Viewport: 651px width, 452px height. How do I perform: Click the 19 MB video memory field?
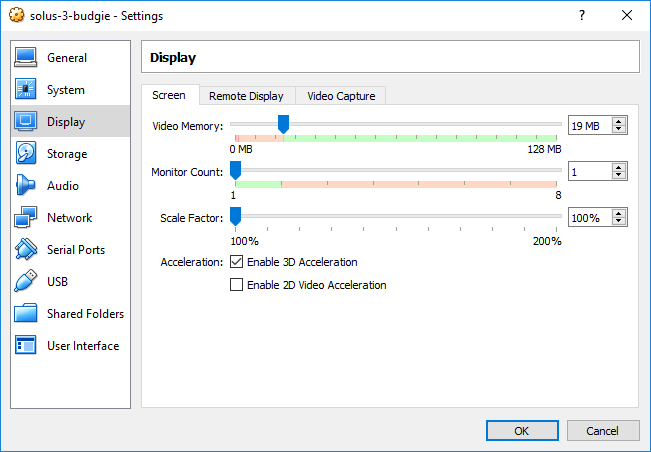(x=590, y=125)
